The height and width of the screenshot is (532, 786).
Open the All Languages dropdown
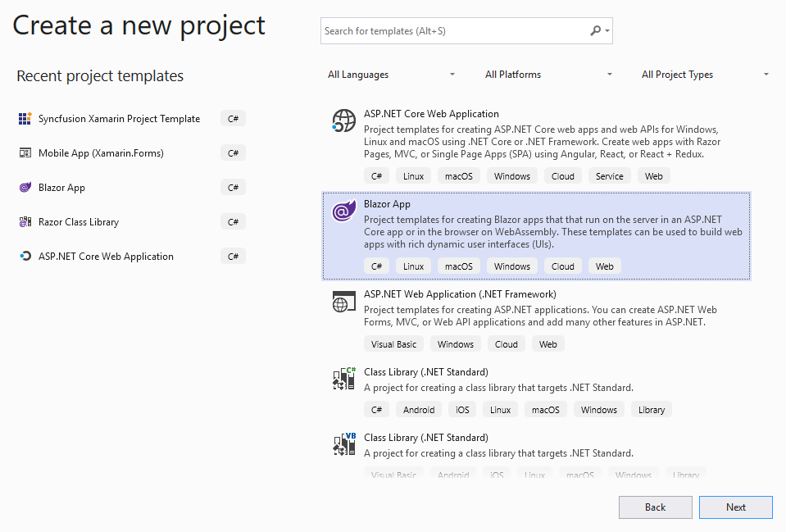pyautogui.click(x=391, y=75)
